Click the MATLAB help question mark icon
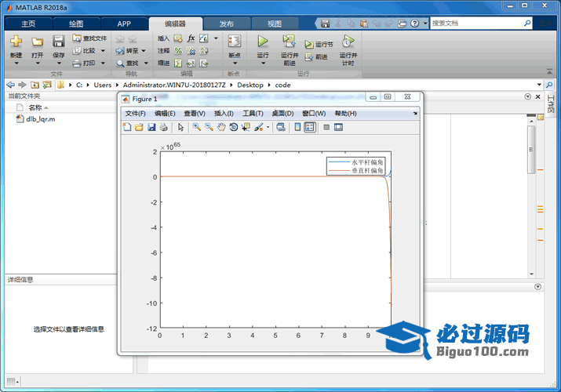Viewport: 561px width, 392px height. (414, 24)
